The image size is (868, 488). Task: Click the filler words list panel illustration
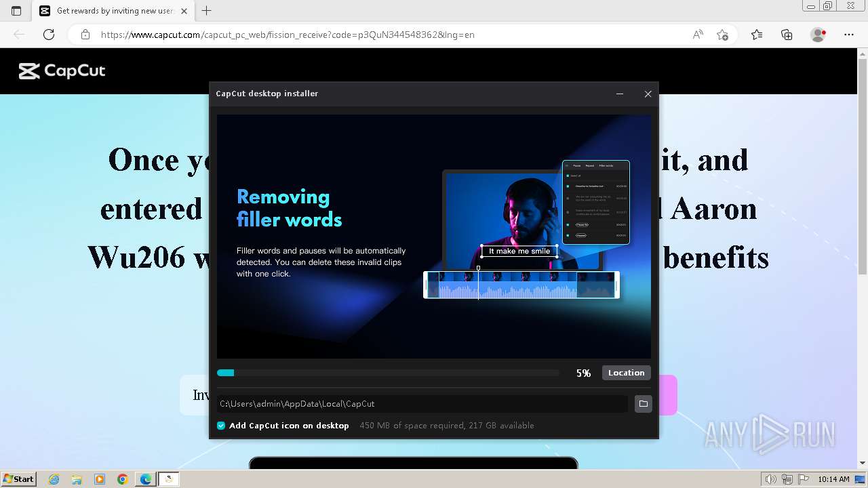(596, 202)
